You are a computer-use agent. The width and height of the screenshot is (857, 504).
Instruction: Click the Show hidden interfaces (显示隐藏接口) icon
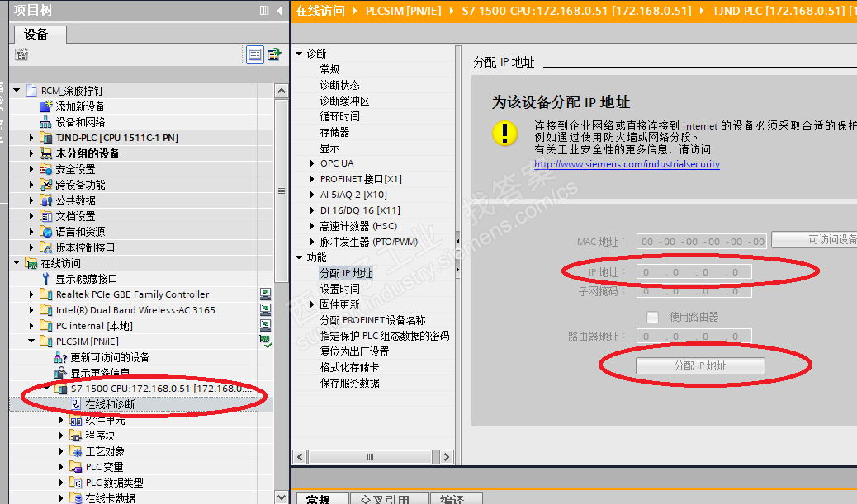(x=46, y=279)
